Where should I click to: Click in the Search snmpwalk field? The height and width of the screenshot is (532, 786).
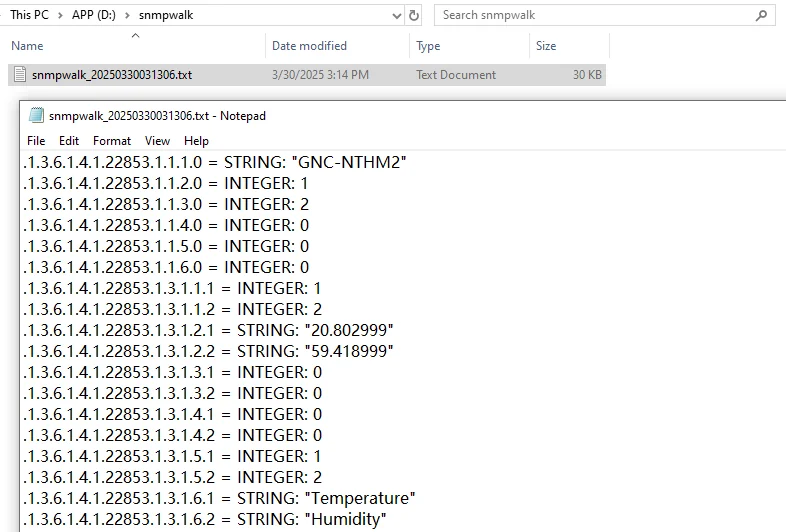point(597,16)
